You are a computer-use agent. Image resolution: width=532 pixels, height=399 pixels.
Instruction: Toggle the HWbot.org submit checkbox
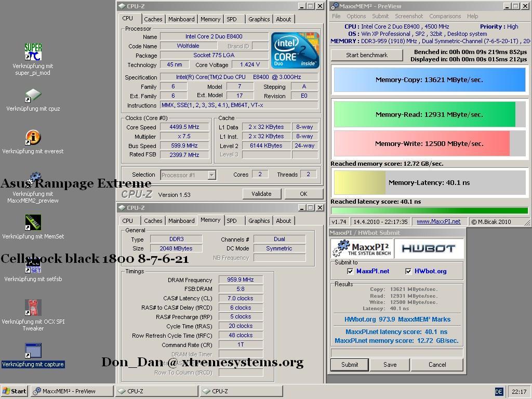click(x=408, y=271)
